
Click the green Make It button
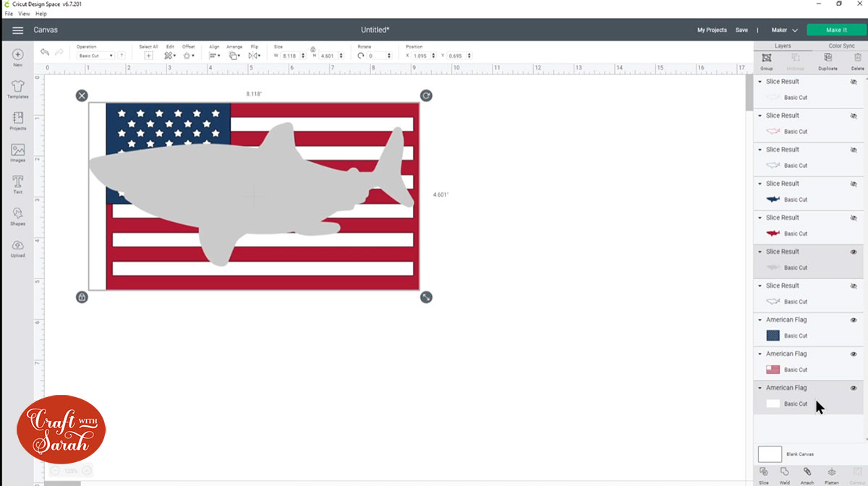tap(836, 30)
